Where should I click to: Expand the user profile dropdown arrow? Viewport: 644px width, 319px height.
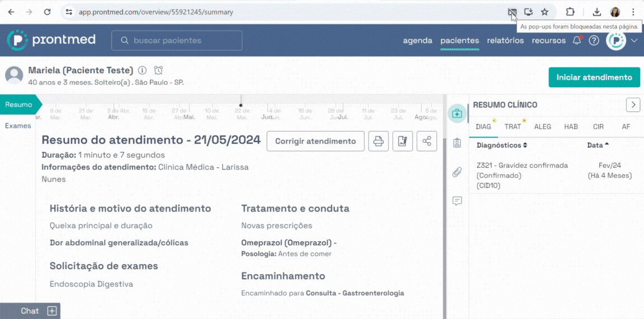click(x=634, y=40)
